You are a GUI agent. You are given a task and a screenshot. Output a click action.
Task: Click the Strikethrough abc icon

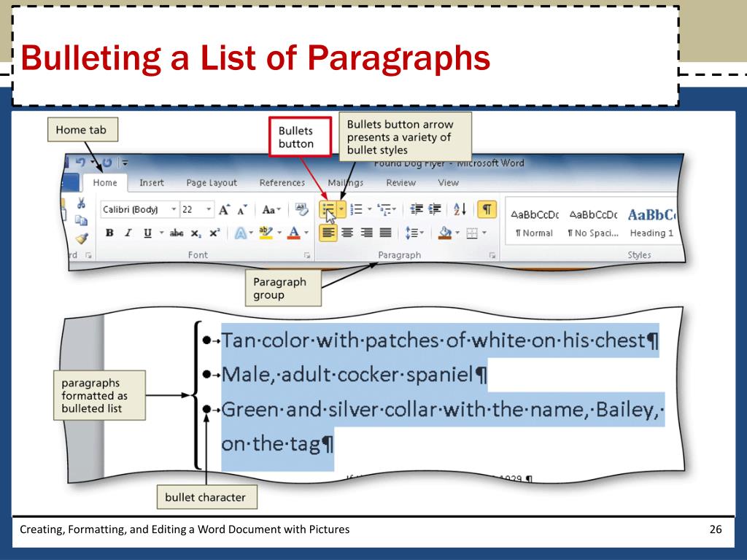(x=177, y=233)
